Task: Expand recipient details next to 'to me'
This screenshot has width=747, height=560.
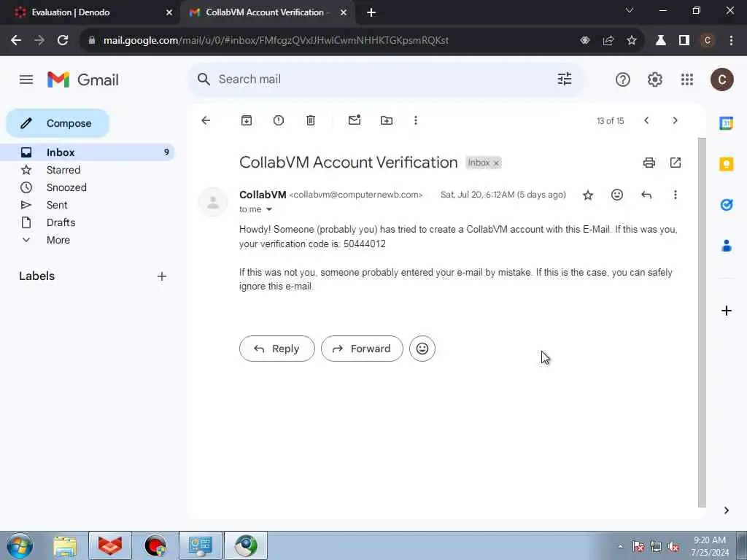Action: pyautogui.click(x=268, y=209)
